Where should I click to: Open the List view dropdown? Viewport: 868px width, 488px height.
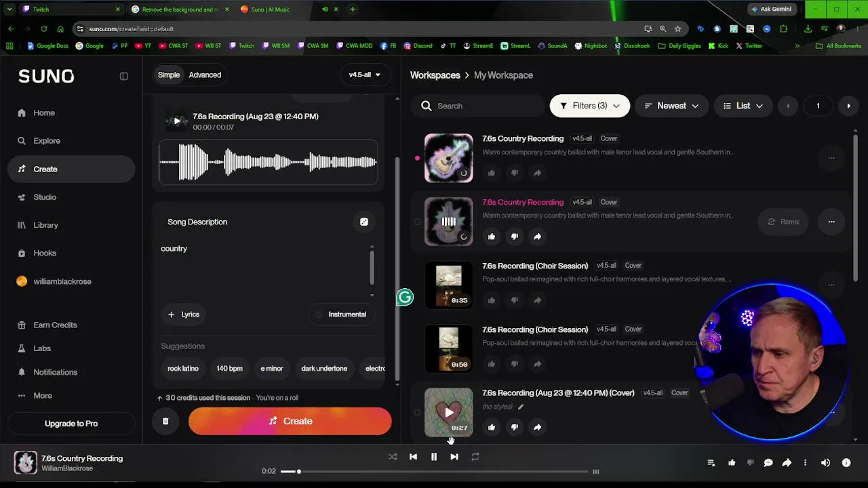743,106
